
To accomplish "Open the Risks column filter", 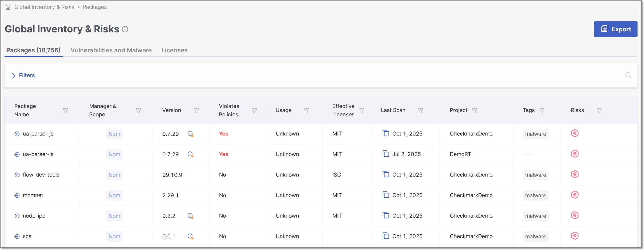I will 599,111.
